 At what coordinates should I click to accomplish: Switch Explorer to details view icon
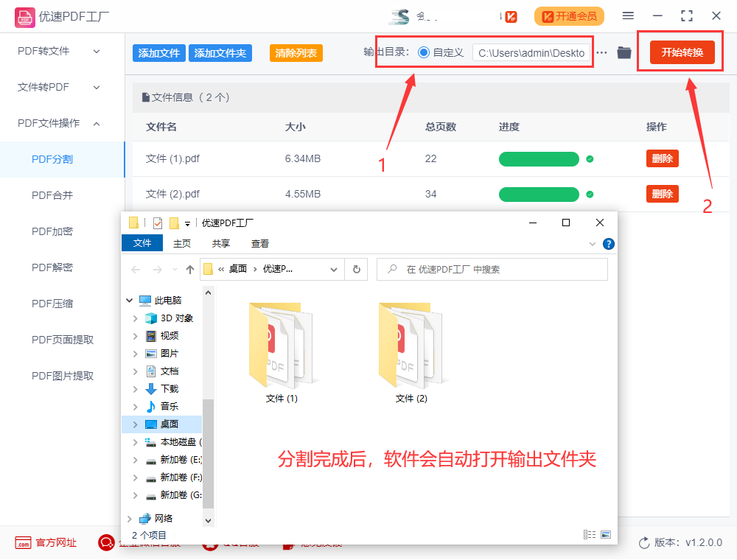(x=590, y=535)
